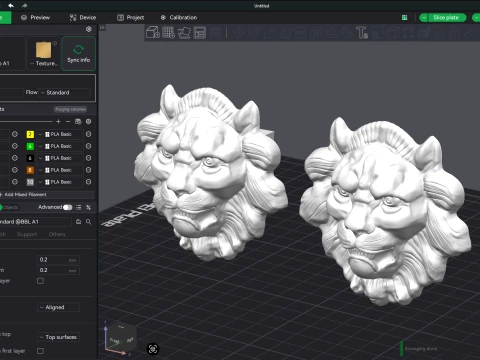Add a filament with the plus icon
This screenshot has height=360, width=480.
pyautogui.click(x=58, y=122)
